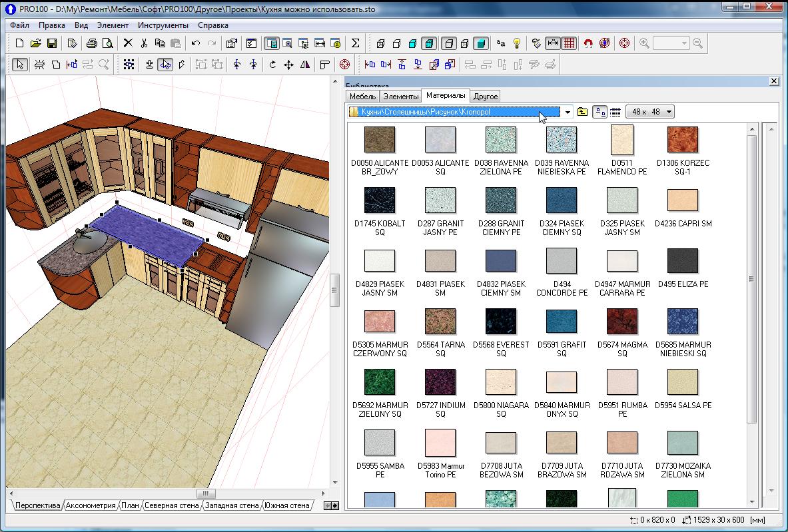Switch to the Аксонометрия view tab
This screenshot has height=532, width=788.
[x=91, y=505]
